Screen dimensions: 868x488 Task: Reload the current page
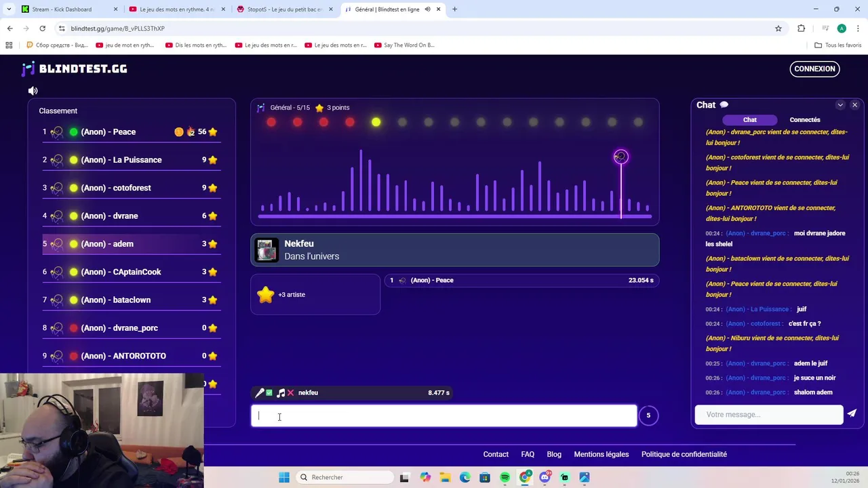click(x=42, y=28)
